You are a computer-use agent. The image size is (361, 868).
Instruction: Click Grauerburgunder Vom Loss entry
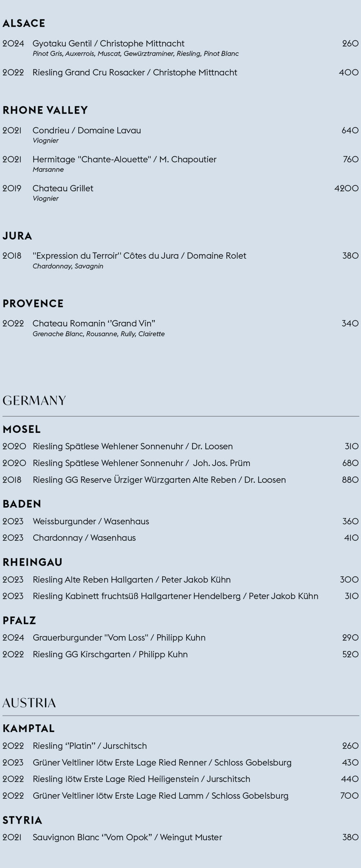[119, 637]
